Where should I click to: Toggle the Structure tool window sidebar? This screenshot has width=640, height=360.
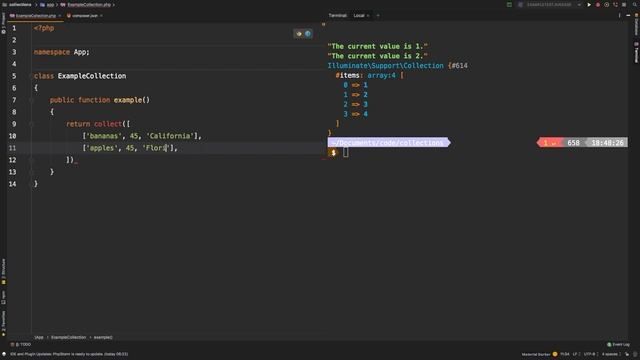(x=3, y=271)
